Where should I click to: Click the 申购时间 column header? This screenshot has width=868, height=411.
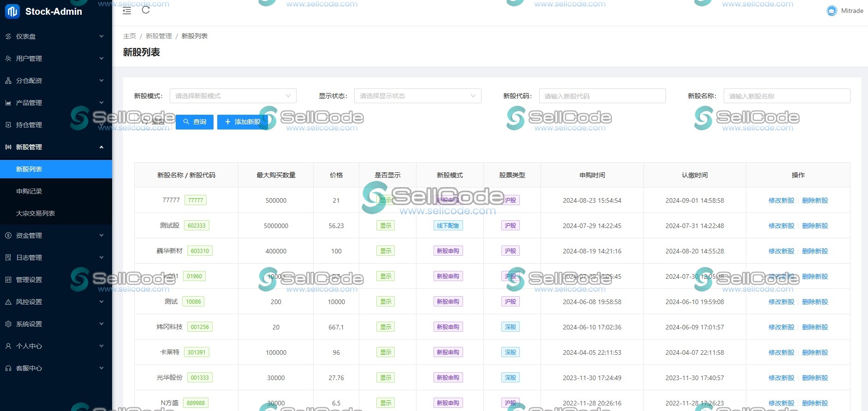[x=592, y=175]
